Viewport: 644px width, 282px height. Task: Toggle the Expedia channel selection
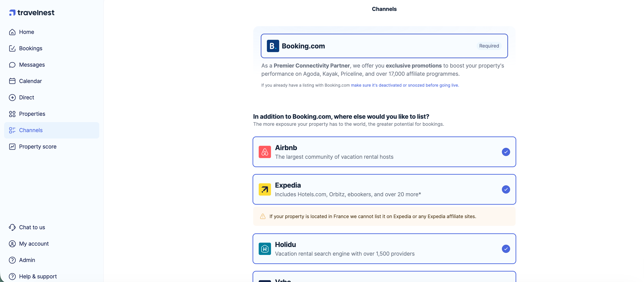506,189
